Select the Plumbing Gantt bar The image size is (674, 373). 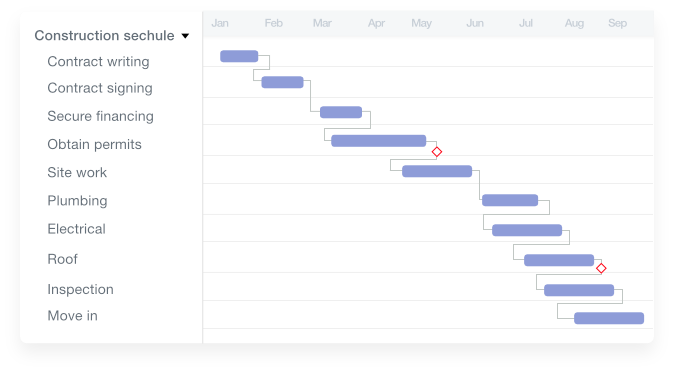point(510,200)
